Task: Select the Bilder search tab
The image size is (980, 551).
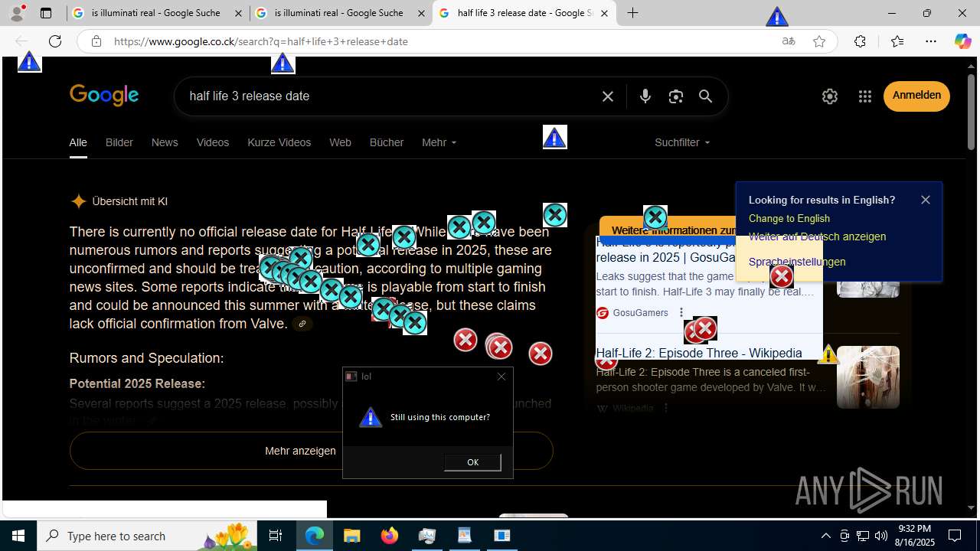Action: (119, 142)
